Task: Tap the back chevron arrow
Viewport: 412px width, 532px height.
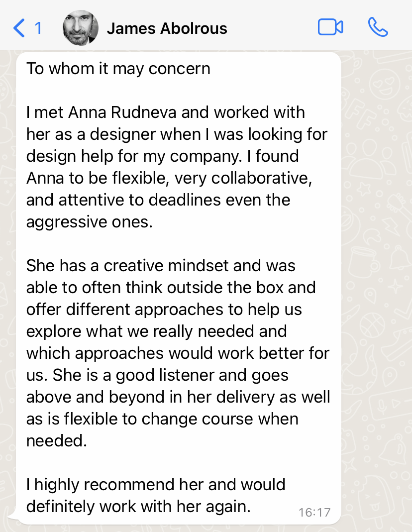Action: pos(19,28)
